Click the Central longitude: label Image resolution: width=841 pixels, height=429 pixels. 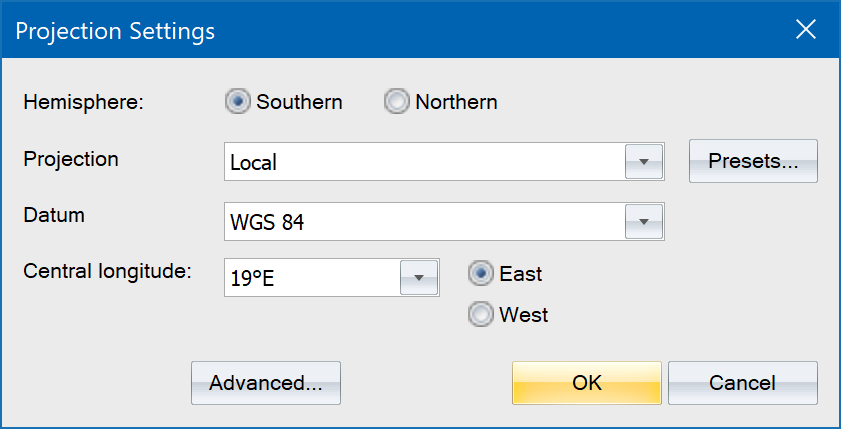coord(107,270)
